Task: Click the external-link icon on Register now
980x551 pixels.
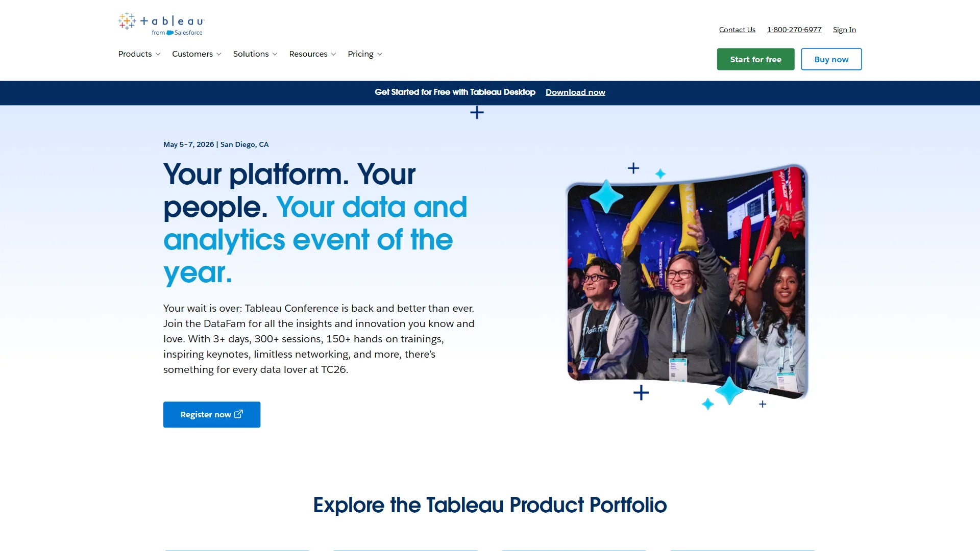Action: tap(238, 414)
